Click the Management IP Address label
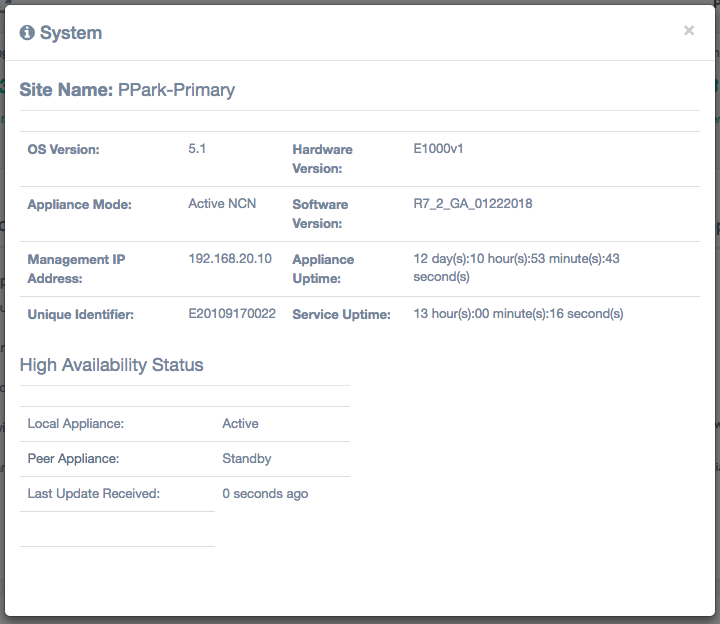Viewport: 720px width, 624px height. [76, 269]
